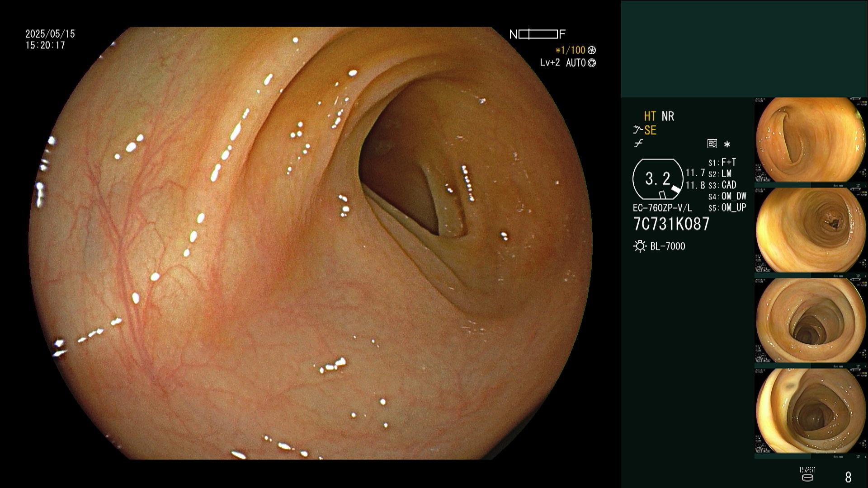868x488 pixels.
Task: Select the yellow SE label
Action: coord(650,130)
